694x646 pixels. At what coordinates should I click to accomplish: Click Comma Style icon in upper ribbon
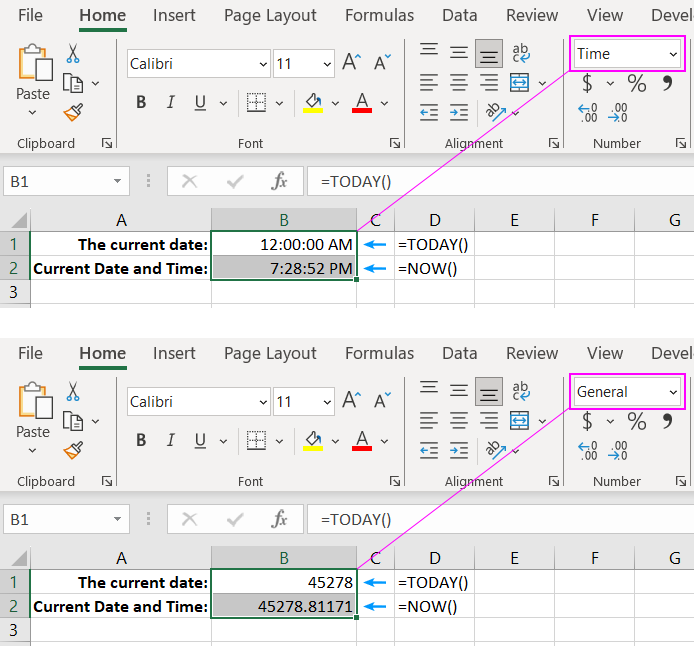tap(667, 84)
